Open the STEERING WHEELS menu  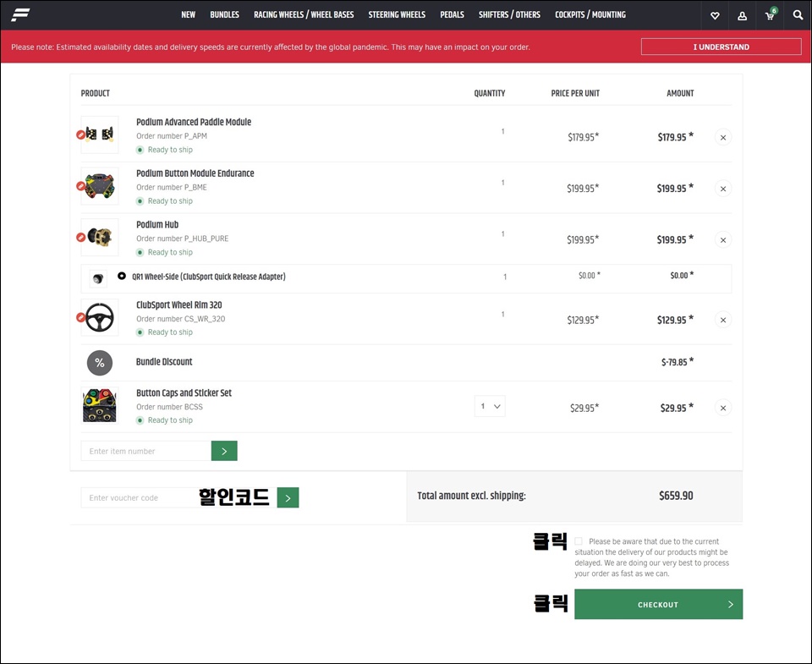[397, 15]
